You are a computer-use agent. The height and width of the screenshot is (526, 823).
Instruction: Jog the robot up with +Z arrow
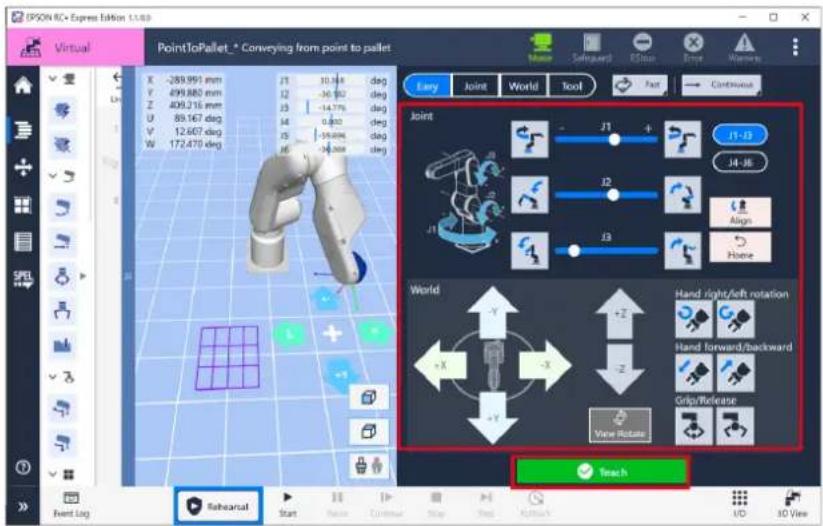tap(620, 313)
